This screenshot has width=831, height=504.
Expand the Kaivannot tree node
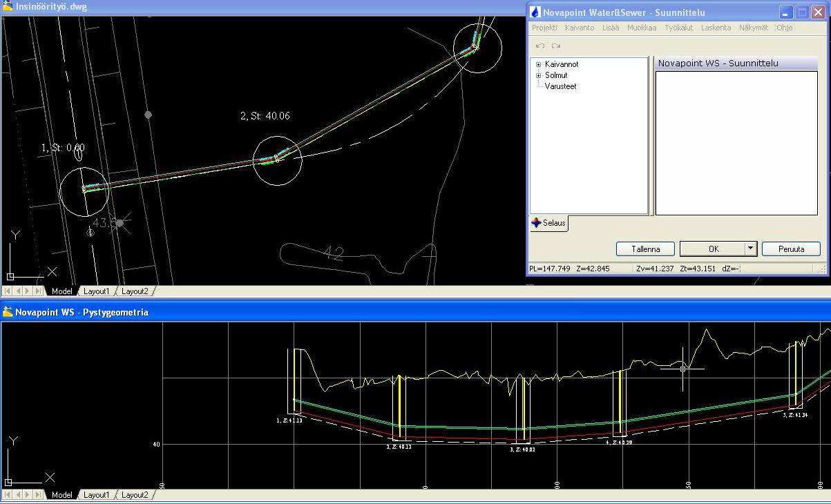click(x=539, y=64)
